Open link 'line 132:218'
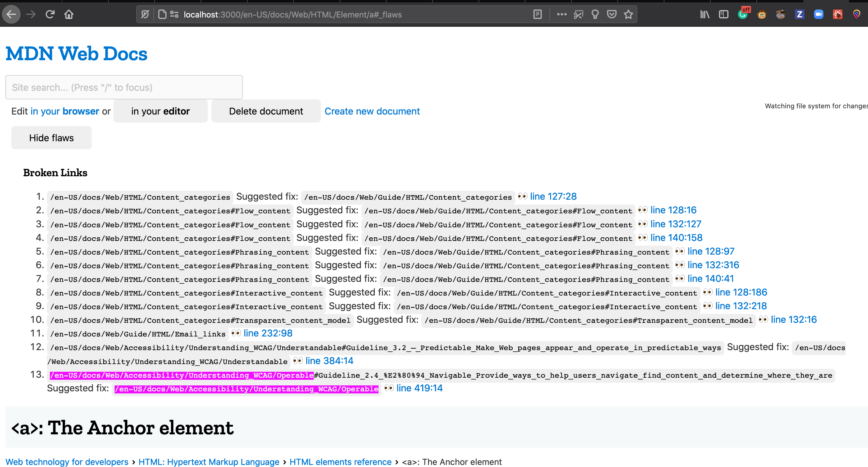868x467 pixels. pos(741,306)
